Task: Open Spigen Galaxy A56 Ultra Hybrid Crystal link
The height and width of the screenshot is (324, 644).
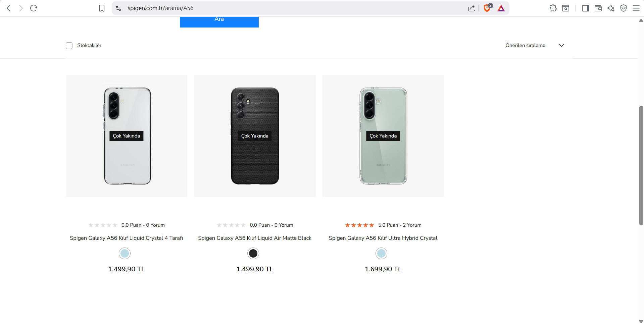Action: pyautogui.click(x=383, y=238)
